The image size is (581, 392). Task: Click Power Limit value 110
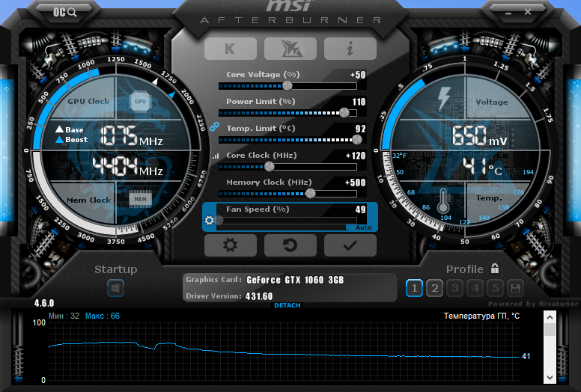359,102
